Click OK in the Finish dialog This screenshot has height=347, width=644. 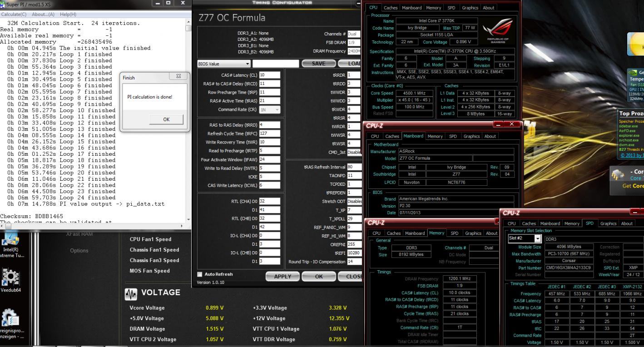click(166, 119)
